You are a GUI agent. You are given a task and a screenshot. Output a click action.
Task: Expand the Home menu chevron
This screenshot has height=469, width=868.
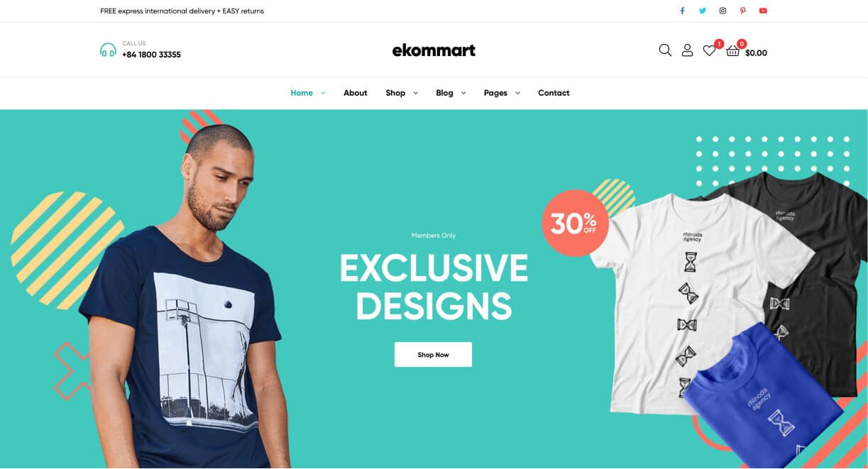[323, 93]
